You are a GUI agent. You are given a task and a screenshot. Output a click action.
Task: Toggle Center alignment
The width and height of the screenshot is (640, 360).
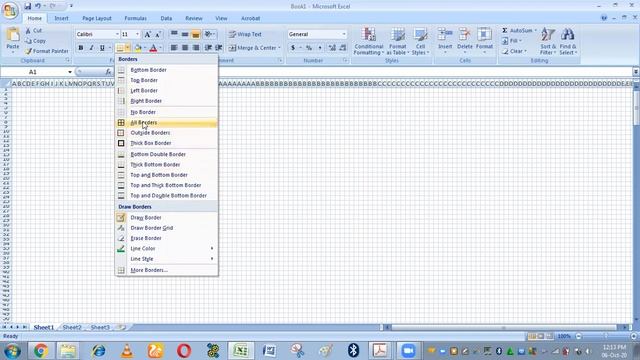[185, 48]
